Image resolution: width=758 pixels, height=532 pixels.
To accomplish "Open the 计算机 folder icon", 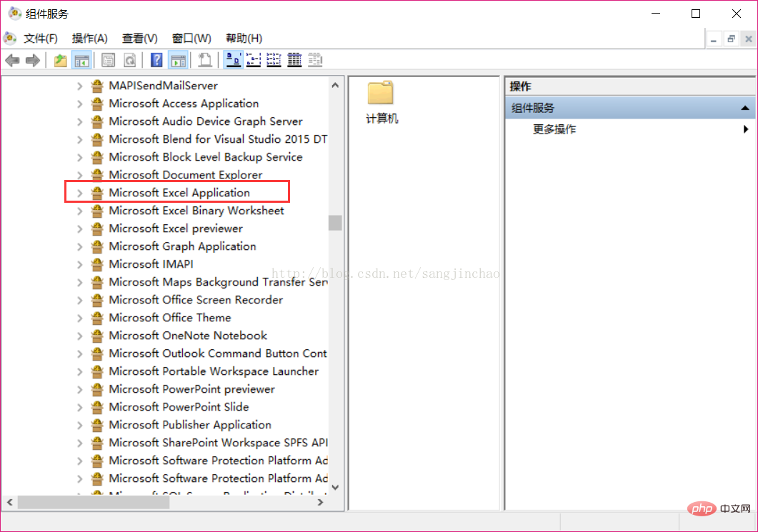I will pos(381,92).
